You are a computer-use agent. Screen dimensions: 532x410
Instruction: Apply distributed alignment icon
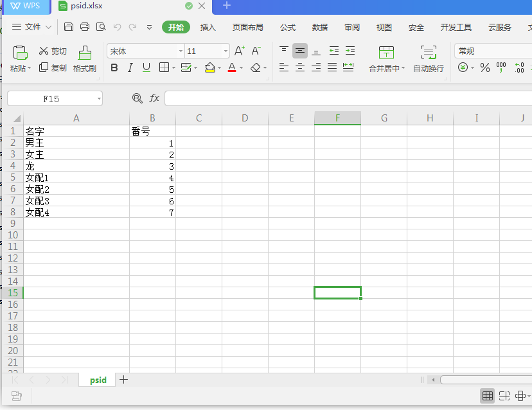coord(348,67)
